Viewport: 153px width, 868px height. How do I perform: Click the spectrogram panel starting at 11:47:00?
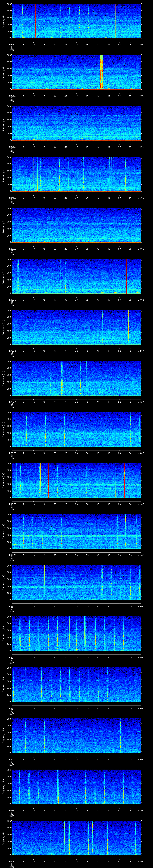(77, 838)
